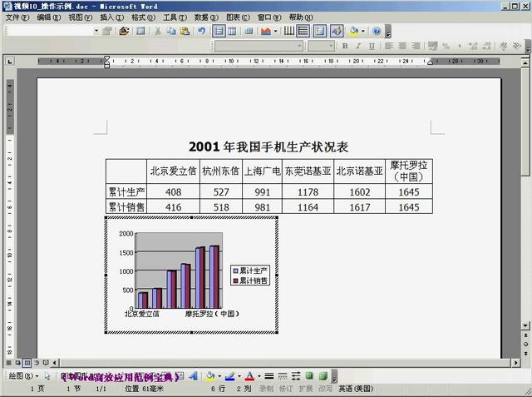The image size is (532, 397).
Task: Toggle Underline formatting
Action: pyautogui.click(x=372, y=46)
